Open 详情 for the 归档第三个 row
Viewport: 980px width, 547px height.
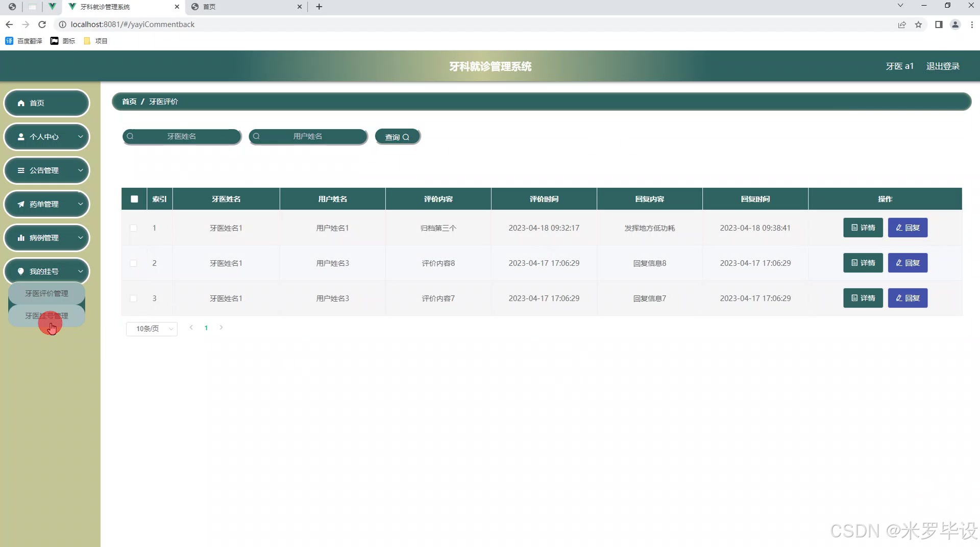pyautogui.click(x=863, y=228)
